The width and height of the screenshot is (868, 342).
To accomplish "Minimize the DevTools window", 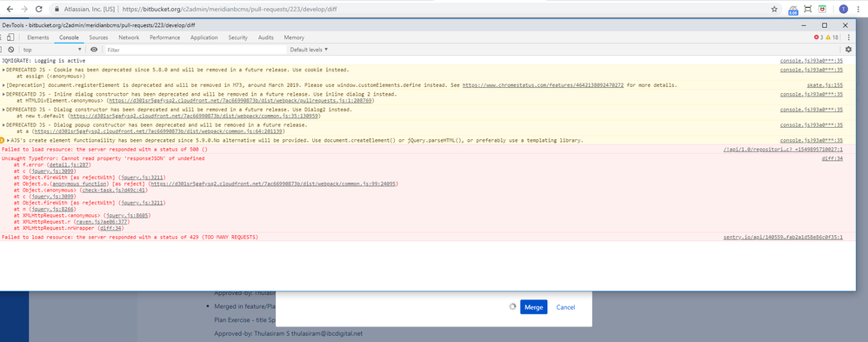I will click(x=804, y=25).
